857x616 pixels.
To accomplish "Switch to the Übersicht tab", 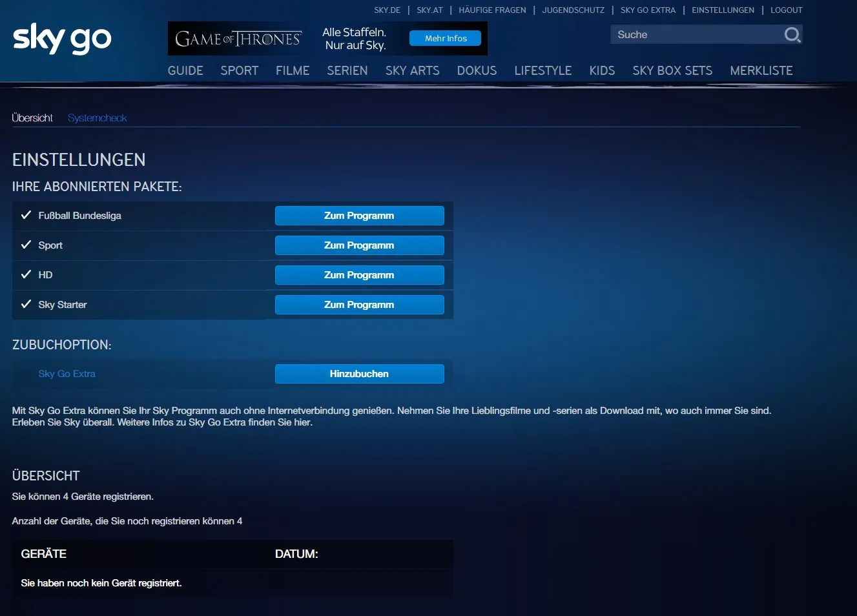I will point(32,118).
